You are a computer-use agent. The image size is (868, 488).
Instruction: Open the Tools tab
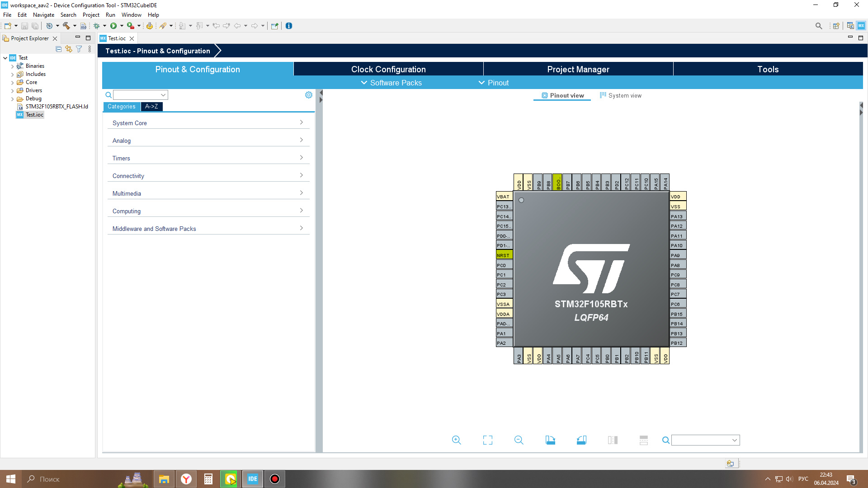coord(768,69)
